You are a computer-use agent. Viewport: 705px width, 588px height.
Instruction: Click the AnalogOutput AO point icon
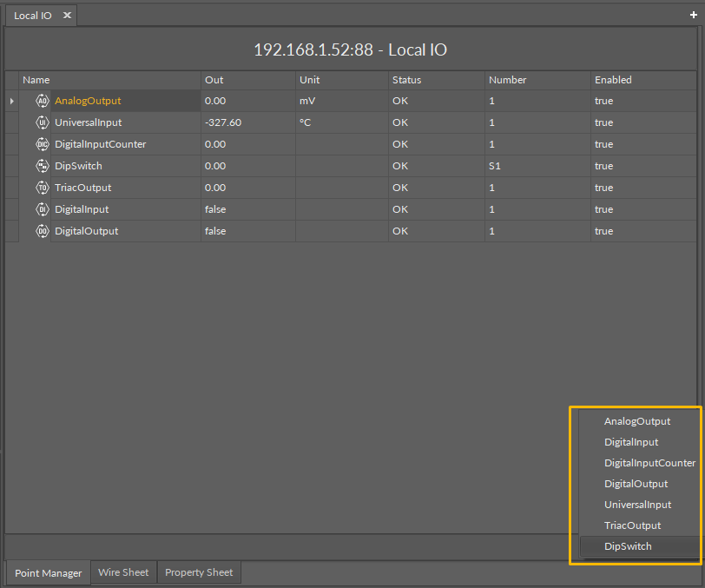(x=42, y=101)
